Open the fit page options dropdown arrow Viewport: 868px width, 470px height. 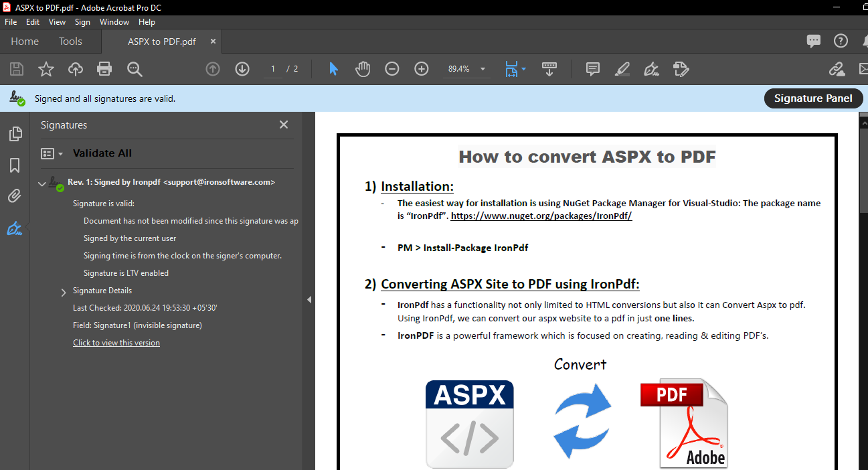(523, 69)
